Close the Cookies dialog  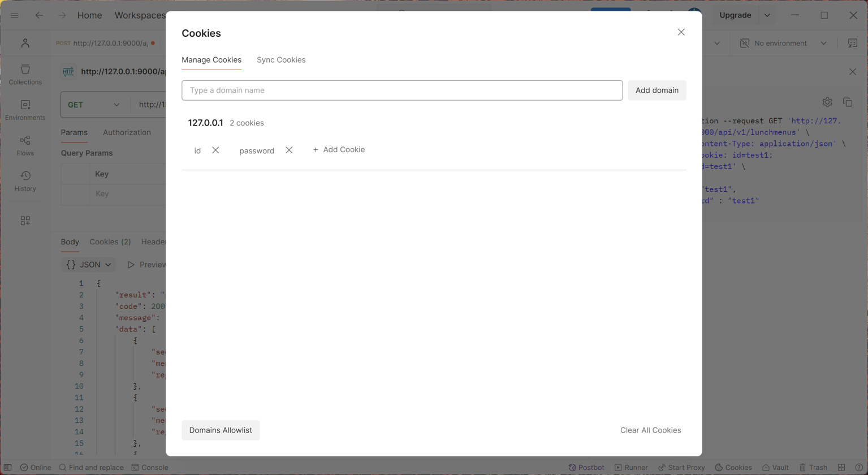pyautogui.click(x=681, y=33)
